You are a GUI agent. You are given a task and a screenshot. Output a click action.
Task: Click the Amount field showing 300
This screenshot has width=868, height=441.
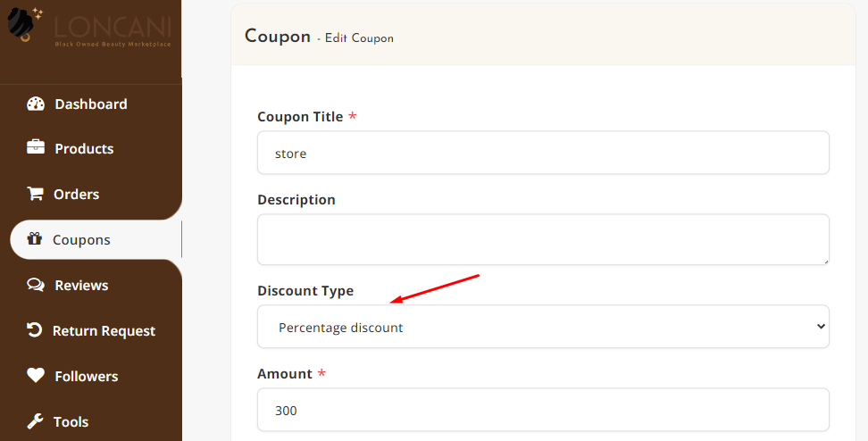coord(543,410)
